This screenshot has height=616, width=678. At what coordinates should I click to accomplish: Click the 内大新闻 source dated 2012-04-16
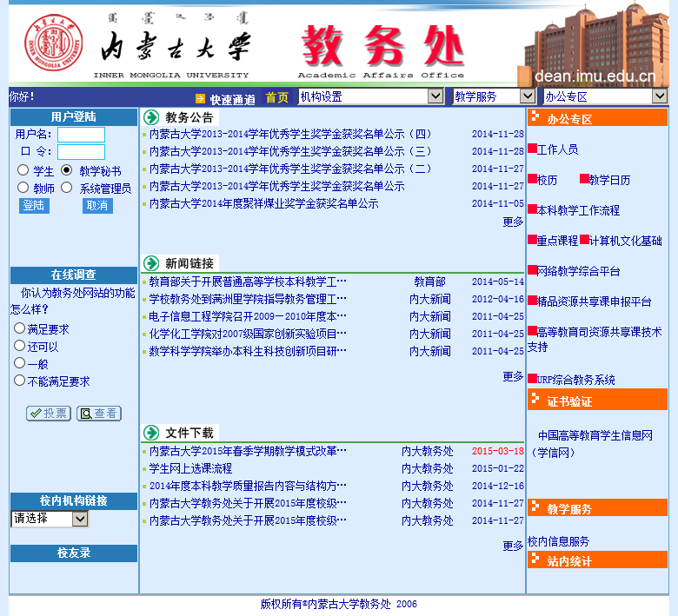click(429, 299)
